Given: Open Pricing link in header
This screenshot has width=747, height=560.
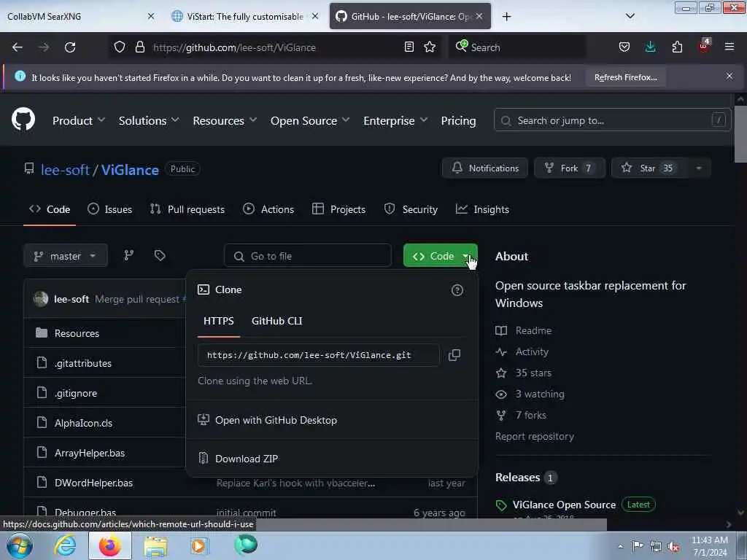Looking at the screenshot, I should tap(458, 120).
